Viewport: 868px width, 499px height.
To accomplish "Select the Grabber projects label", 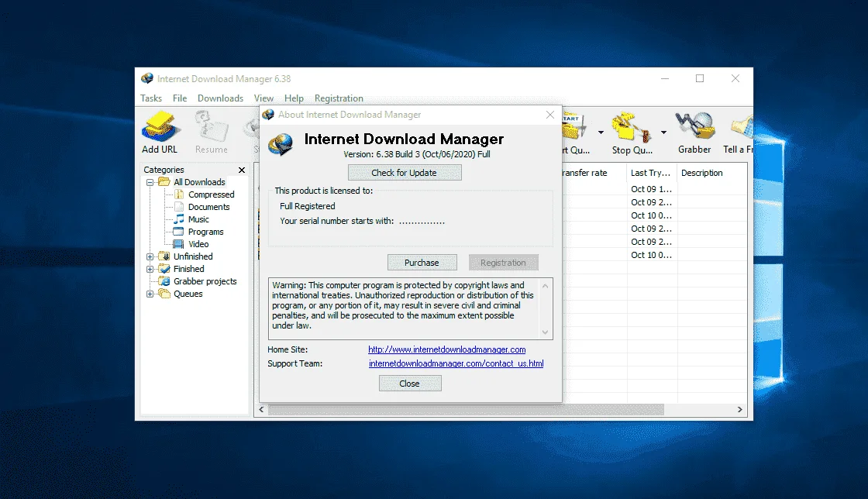I will pos(205,281).
